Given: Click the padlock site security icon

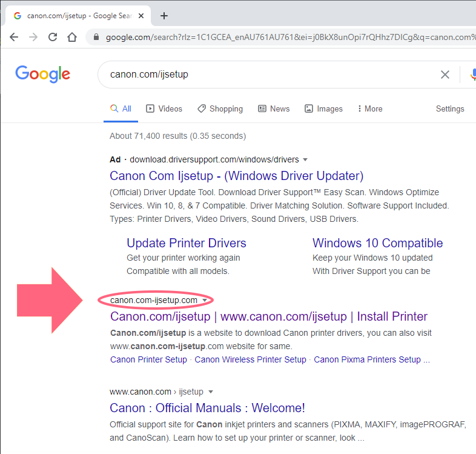Looking at the screenshot, I should 96,37.
